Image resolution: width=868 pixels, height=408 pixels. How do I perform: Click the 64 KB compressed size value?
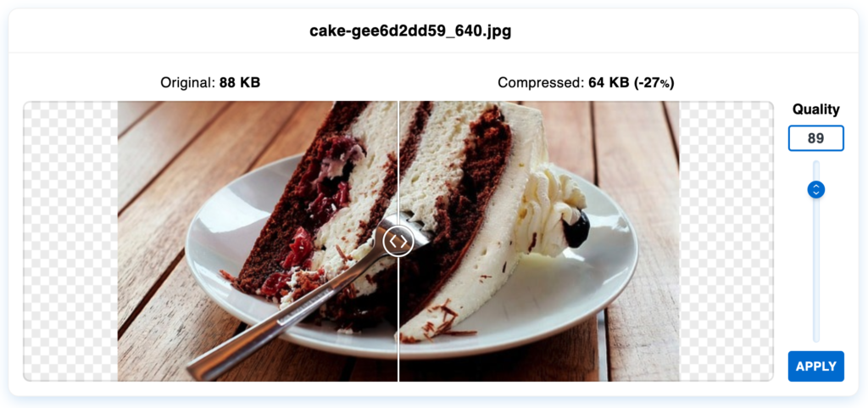pos(609,83)
